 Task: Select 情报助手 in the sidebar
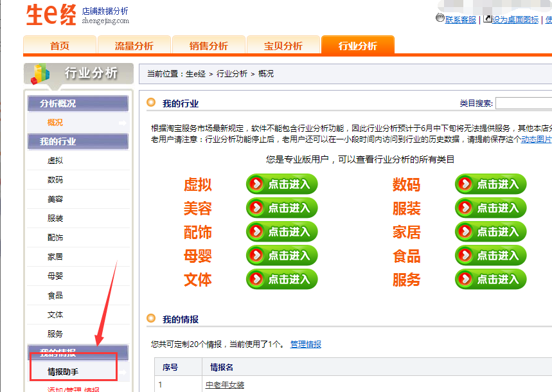[x=63, y=371]
